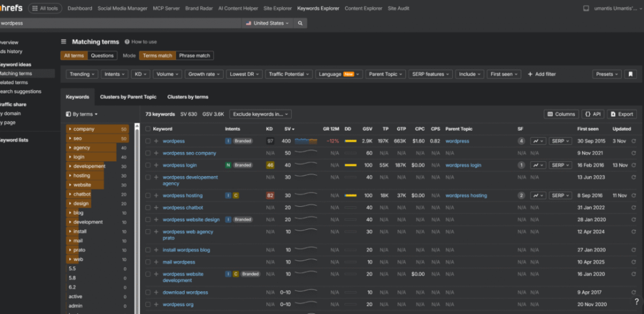Refresh the wordpress row update icon
This screenshot has width=644, height=314.
[634, 141]
